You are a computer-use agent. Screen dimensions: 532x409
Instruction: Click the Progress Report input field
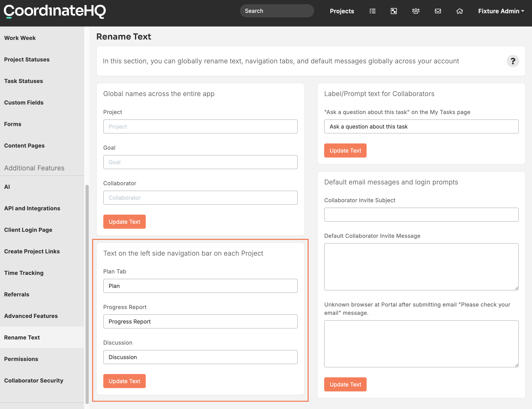(x=200, y=321)
